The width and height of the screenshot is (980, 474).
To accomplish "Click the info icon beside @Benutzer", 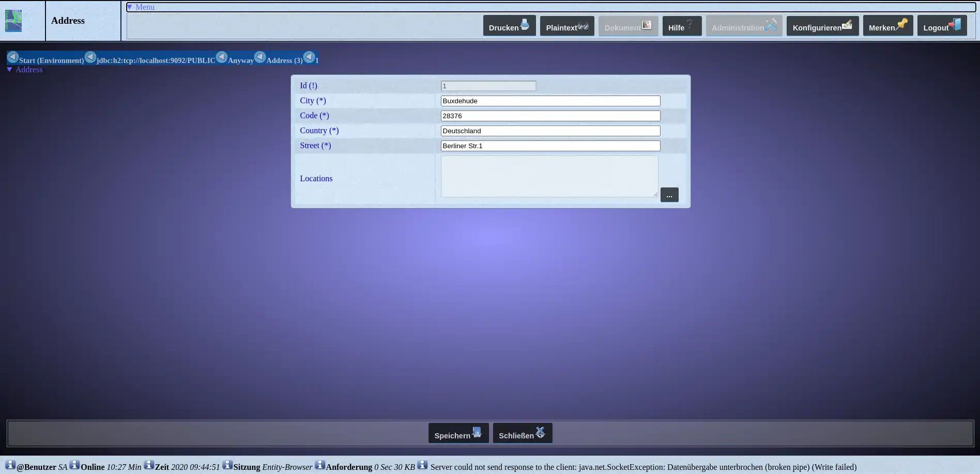I will coord(10,465).
